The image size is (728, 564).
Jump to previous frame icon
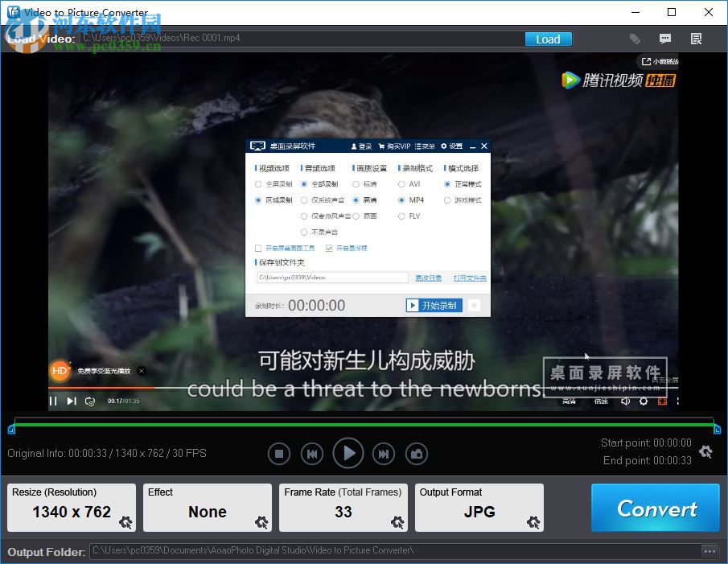(x=312, y=454)
